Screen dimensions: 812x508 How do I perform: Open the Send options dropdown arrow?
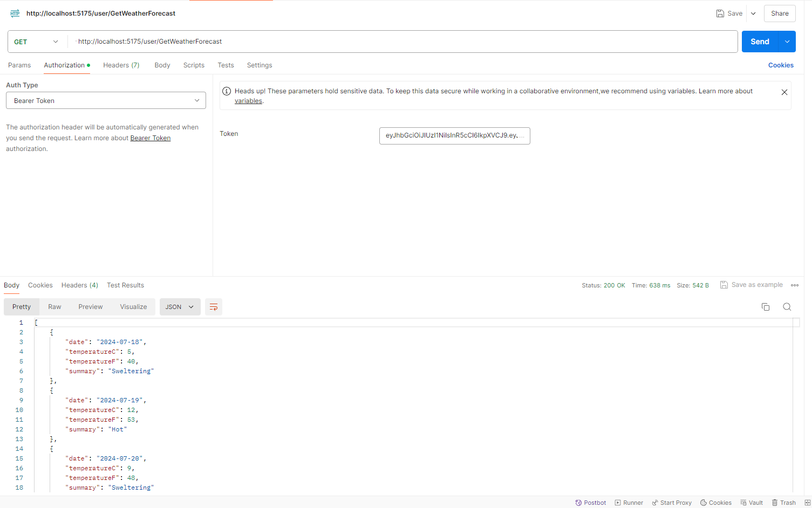(787, 42)
